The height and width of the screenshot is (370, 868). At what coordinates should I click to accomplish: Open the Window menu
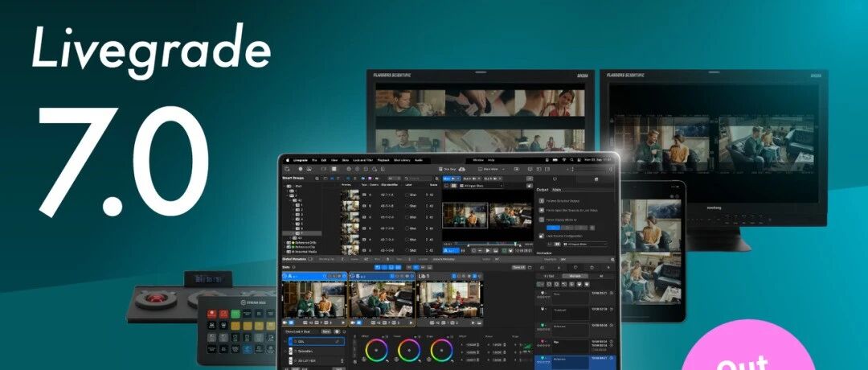478,160
